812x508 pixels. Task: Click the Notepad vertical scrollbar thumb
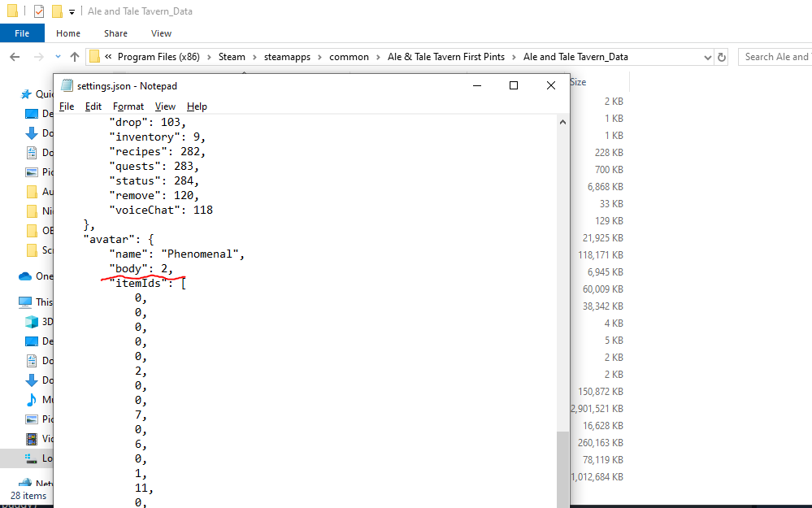tap(563, 469)
